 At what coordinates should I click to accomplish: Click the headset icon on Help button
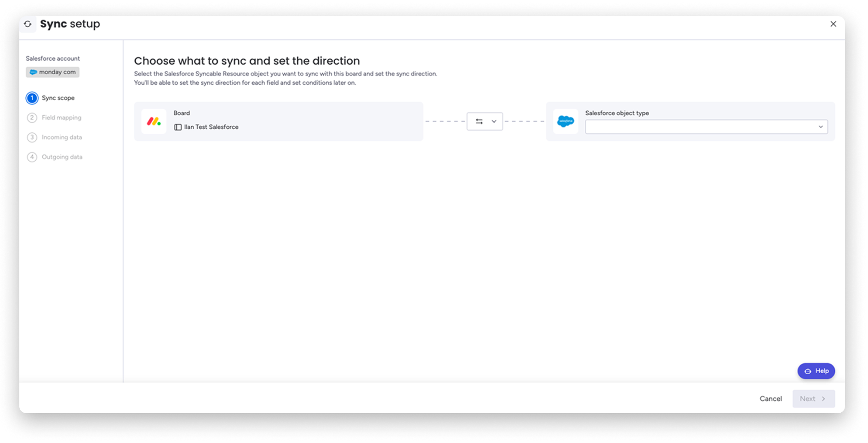point(808,371)
